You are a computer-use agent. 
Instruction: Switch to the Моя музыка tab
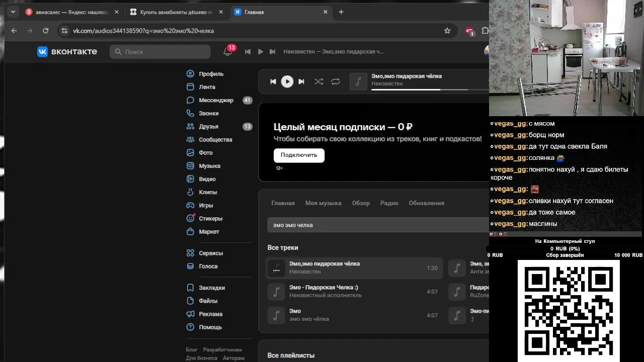point(323,203)
